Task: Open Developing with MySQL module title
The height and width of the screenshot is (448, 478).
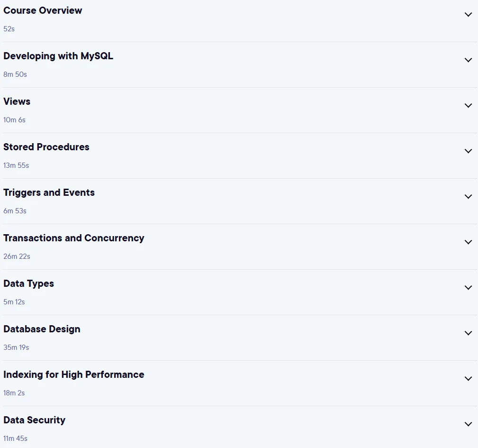Action: (x=58, y=56)
